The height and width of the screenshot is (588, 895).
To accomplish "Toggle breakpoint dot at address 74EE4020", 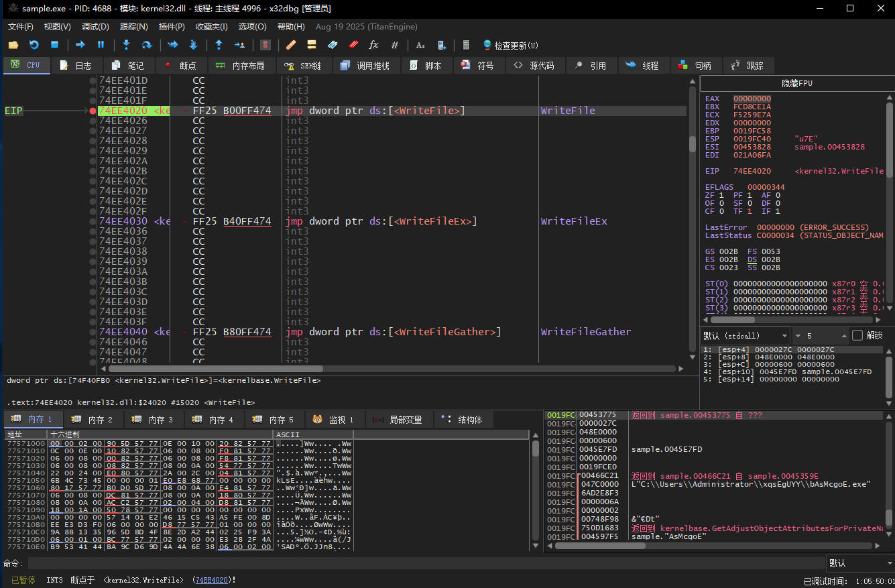I will pos(93,111).
